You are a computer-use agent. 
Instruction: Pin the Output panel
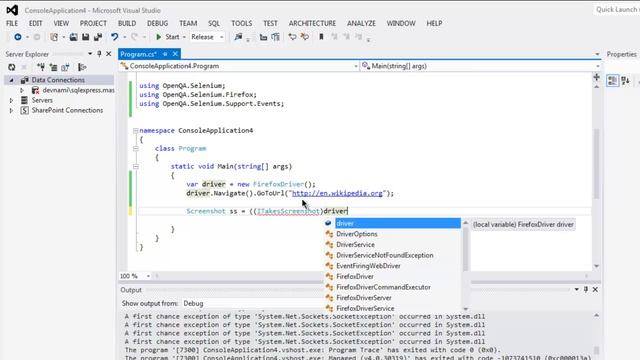(x=586, y=289)
